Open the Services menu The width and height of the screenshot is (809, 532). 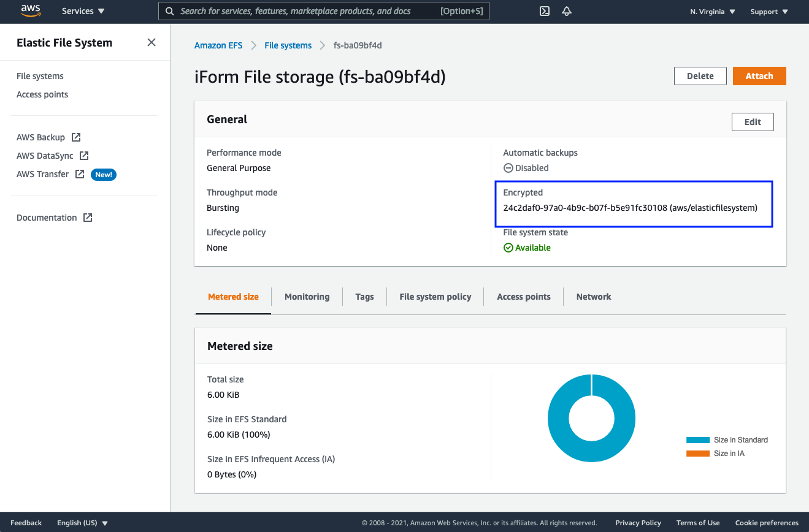(x=83, y=11)
